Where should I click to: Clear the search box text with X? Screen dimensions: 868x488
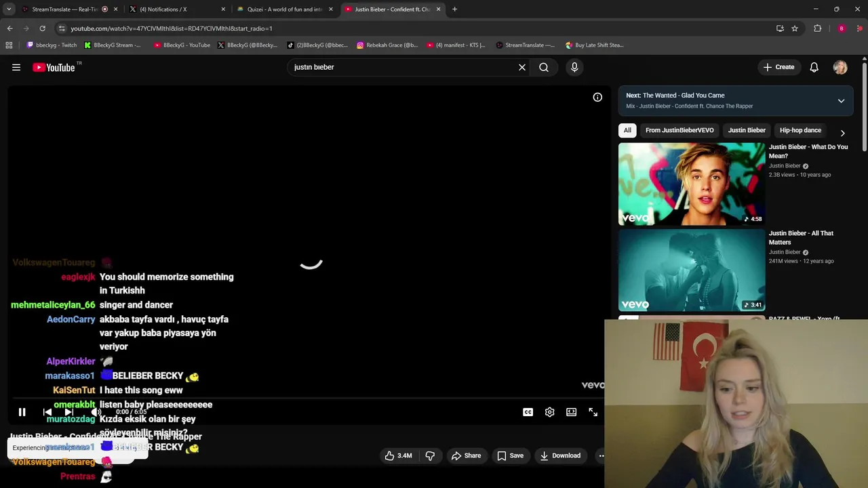coord(522,67)
